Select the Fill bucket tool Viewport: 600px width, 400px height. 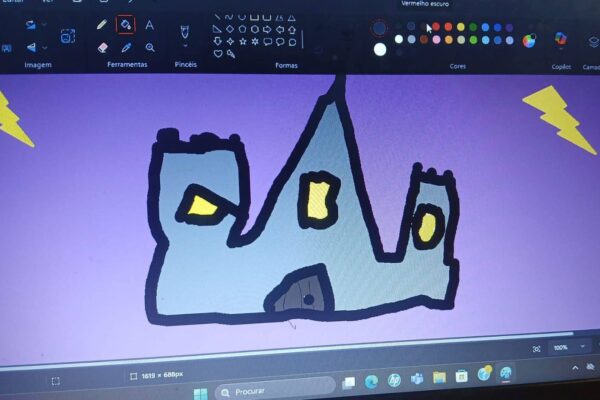tap(125, 25)
